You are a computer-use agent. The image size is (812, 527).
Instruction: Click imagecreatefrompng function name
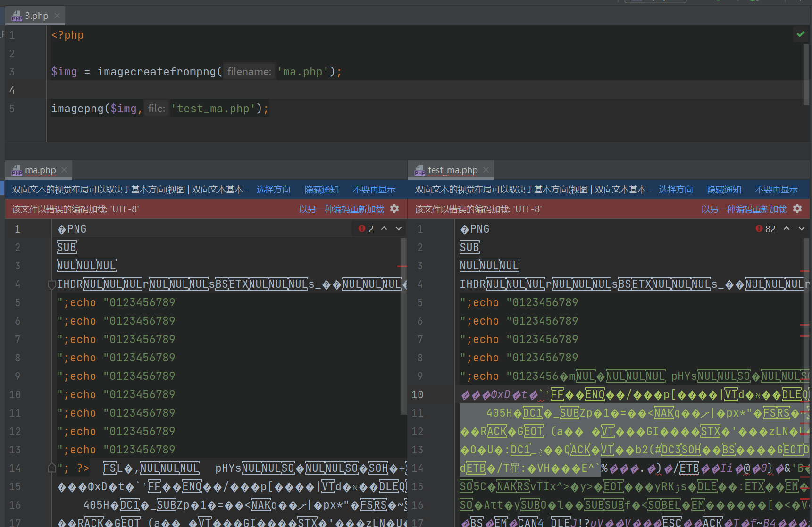coord(157,72)
